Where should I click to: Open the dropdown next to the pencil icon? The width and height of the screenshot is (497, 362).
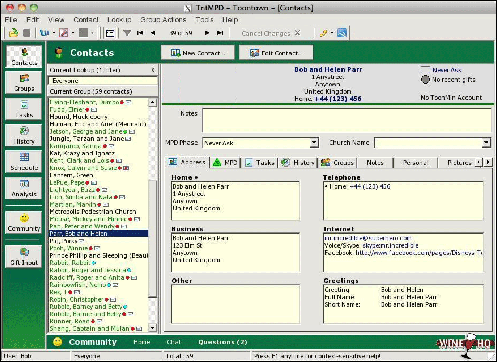click(73, 33)
